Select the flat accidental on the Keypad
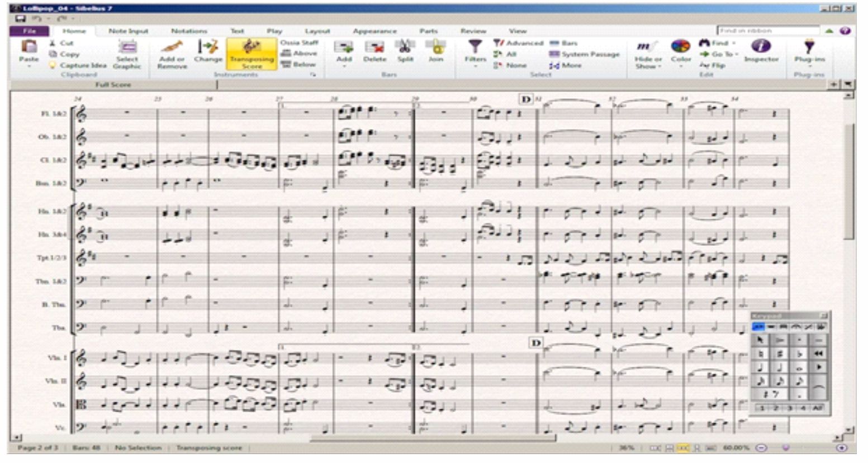This screenshot has width=868, height=463. [799, 354]
